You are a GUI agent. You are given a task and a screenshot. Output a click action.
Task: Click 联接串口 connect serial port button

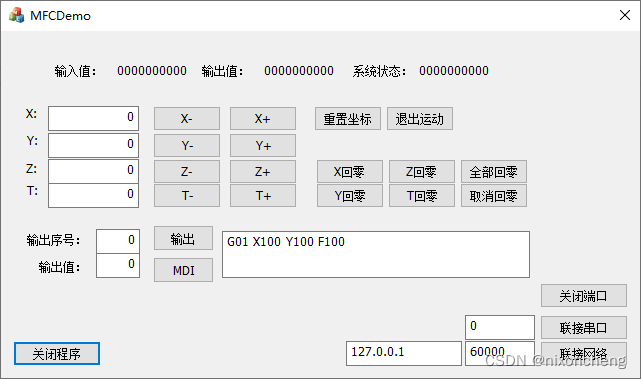tap(584, 327)
